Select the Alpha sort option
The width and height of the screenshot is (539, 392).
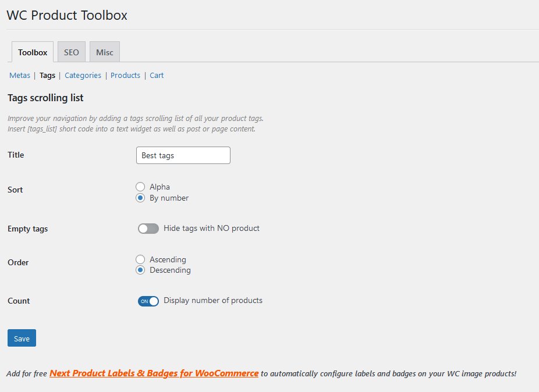point(140,187)
